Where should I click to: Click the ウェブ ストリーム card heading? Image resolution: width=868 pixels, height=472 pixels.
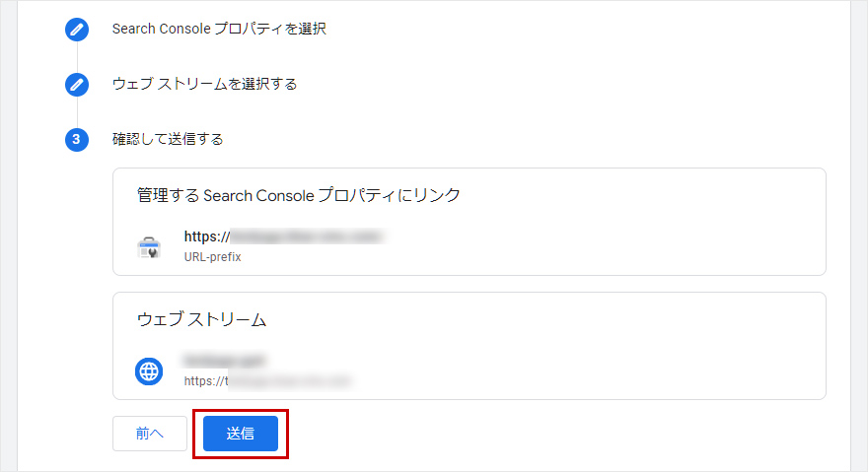click(x=202, y=319)
